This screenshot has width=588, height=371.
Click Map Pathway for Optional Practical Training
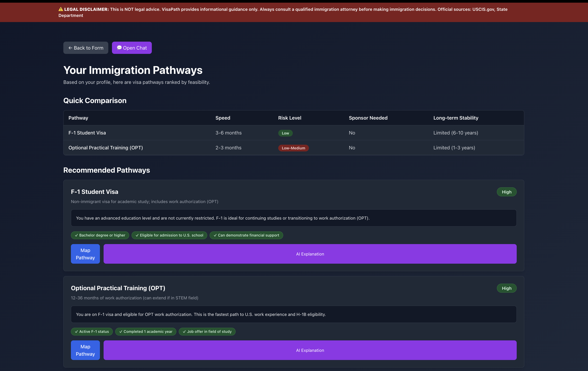tap(85, 350)
